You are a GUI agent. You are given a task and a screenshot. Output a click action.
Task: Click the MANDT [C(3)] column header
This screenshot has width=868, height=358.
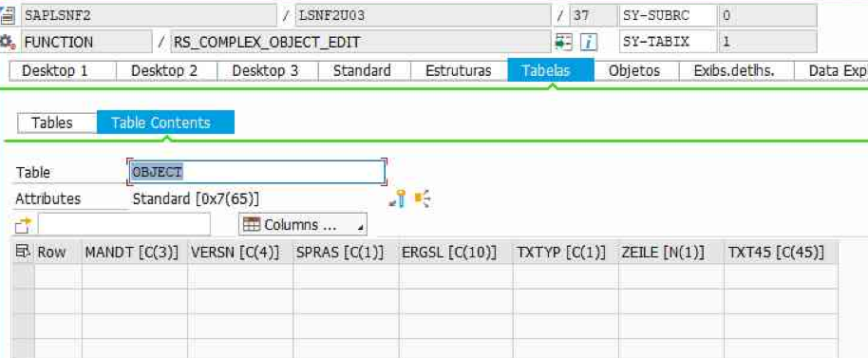135,253
